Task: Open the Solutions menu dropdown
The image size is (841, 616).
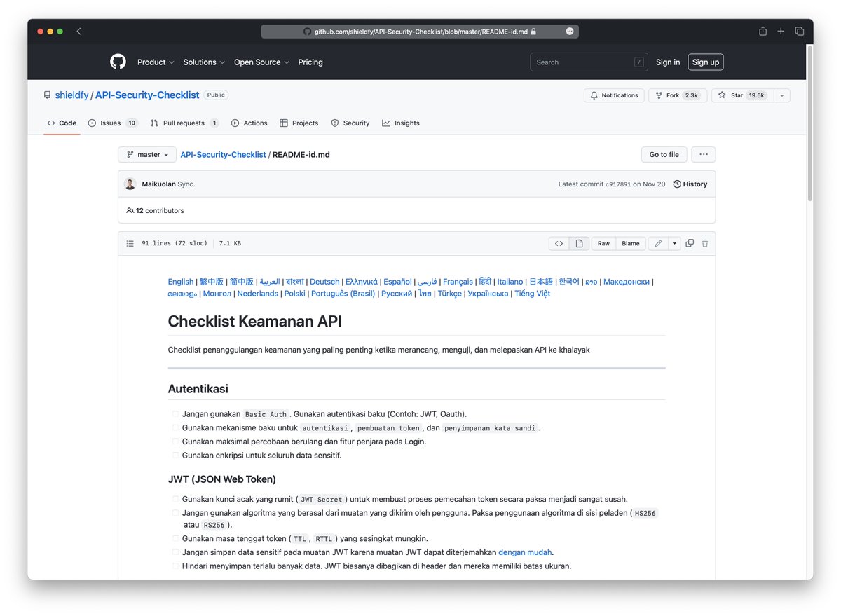Action: [204, 62]
